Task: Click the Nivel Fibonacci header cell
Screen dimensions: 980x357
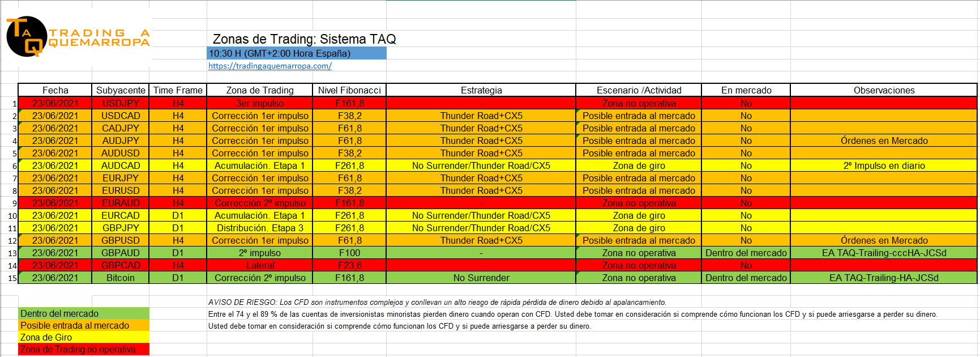Action: tap(349, 90)
